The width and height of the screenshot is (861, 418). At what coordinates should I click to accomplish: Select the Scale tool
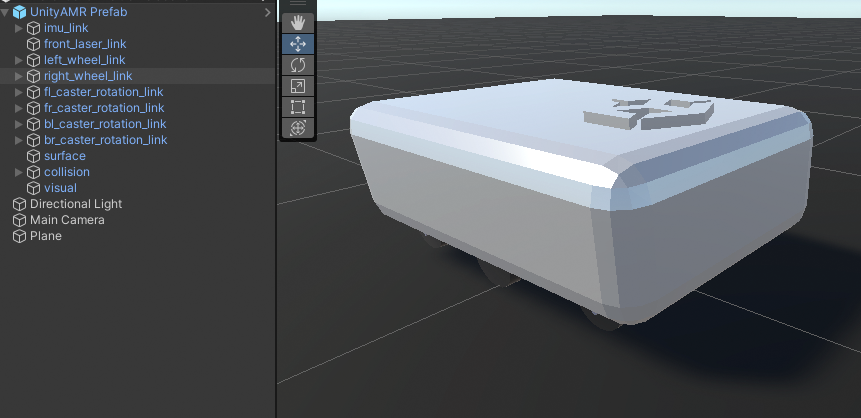(298, 86)
